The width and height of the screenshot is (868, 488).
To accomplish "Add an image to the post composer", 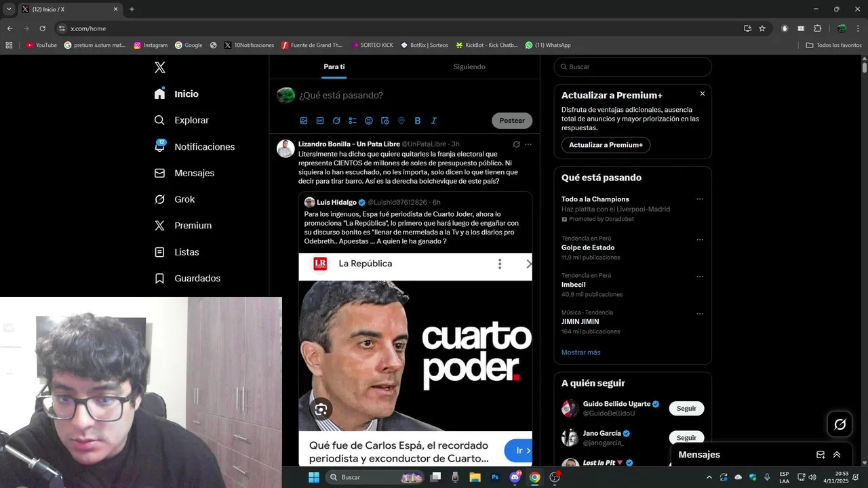I will click(x=304, y=121).
